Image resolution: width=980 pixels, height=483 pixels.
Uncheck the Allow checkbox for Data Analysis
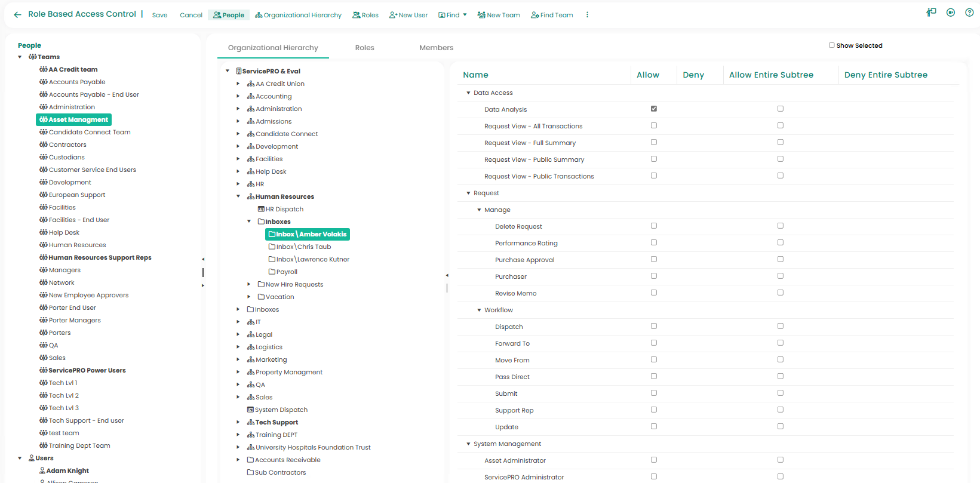(x=654, y=109)
